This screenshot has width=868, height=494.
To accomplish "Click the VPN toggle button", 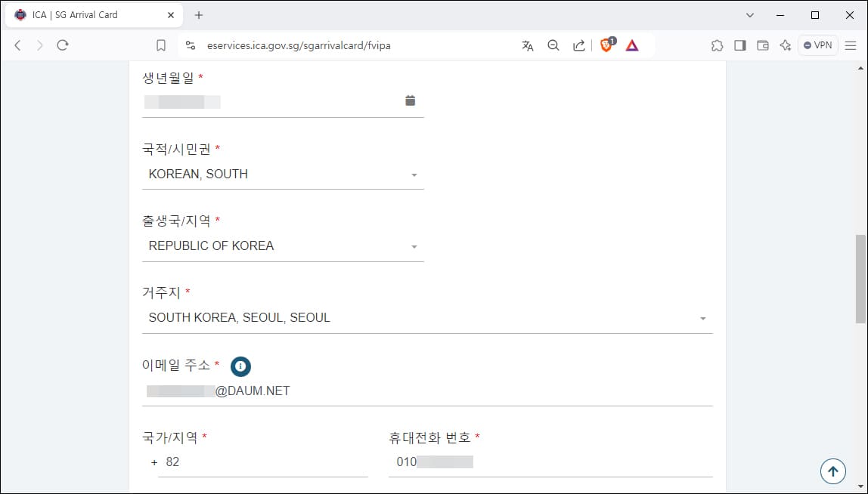I will pyautogui.click(x=818, y=45).
